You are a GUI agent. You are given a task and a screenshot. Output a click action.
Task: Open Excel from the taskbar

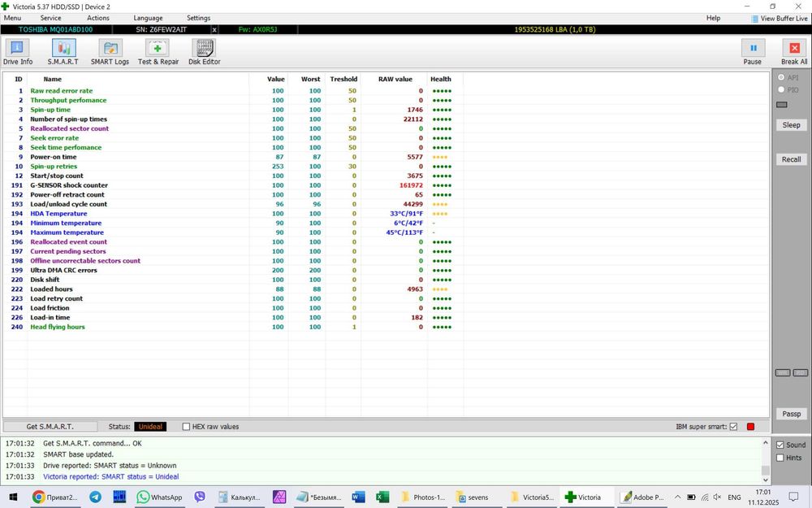tap(382, 497)
